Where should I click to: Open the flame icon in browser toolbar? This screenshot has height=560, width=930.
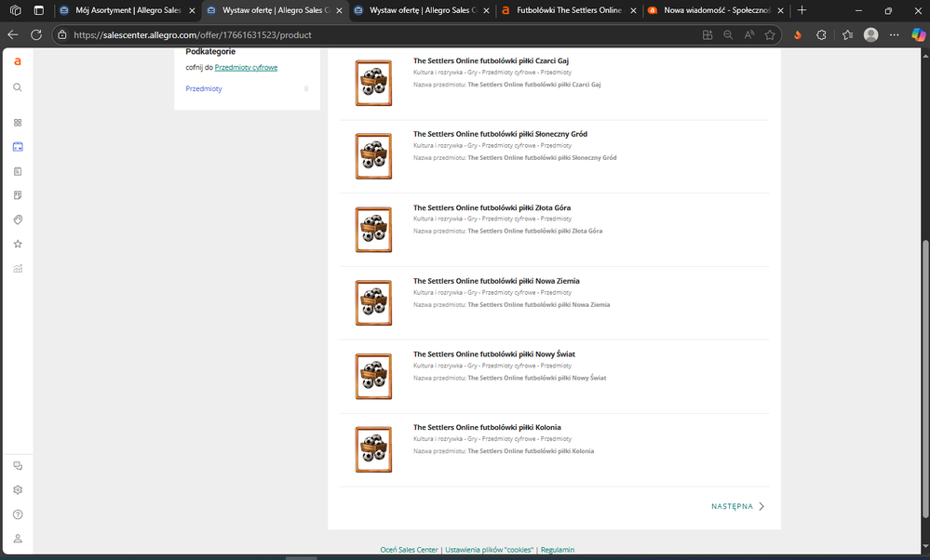click(798, 35)
